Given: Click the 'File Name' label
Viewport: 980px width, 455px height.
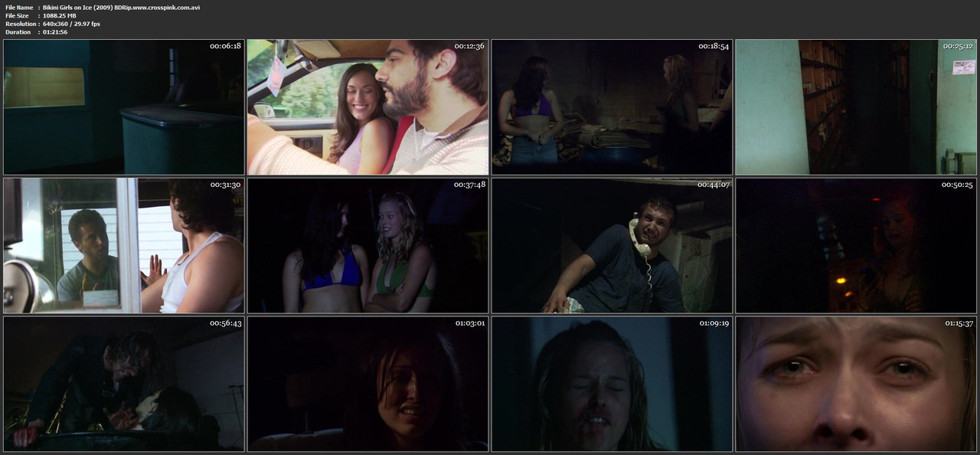Looking at the screenshot, I should pyautogui.click(x=19, y=7).
